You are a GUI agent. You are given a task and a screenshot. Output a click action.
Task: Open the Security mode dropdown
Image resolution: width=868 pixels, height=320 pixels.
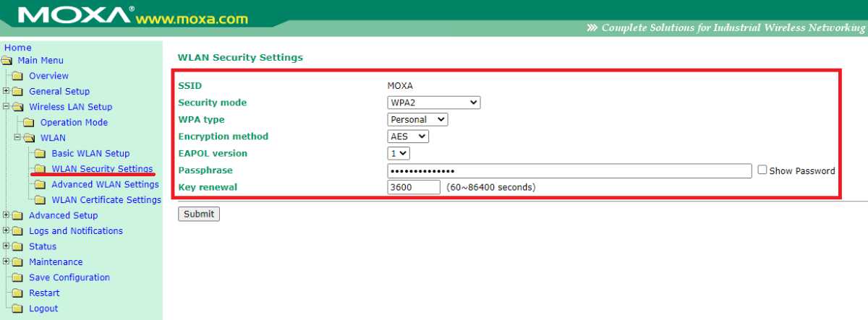tap(433, 103)
